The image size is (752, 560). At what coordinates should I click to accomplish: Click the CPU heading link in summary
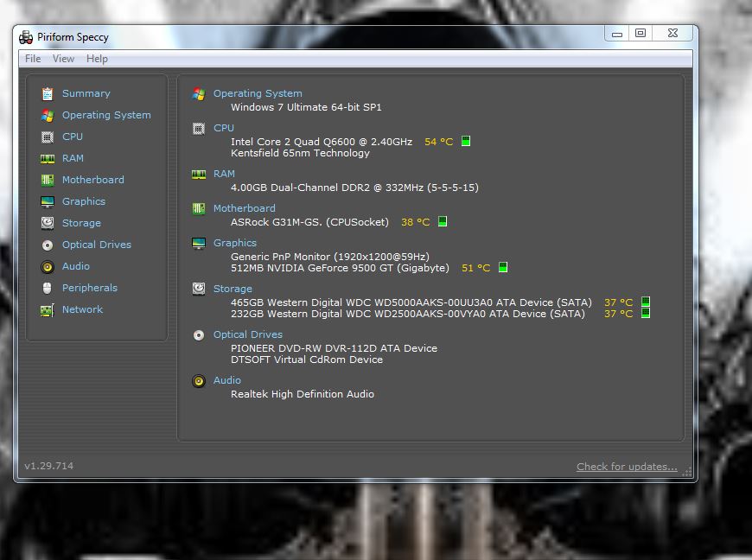point(224,128)
